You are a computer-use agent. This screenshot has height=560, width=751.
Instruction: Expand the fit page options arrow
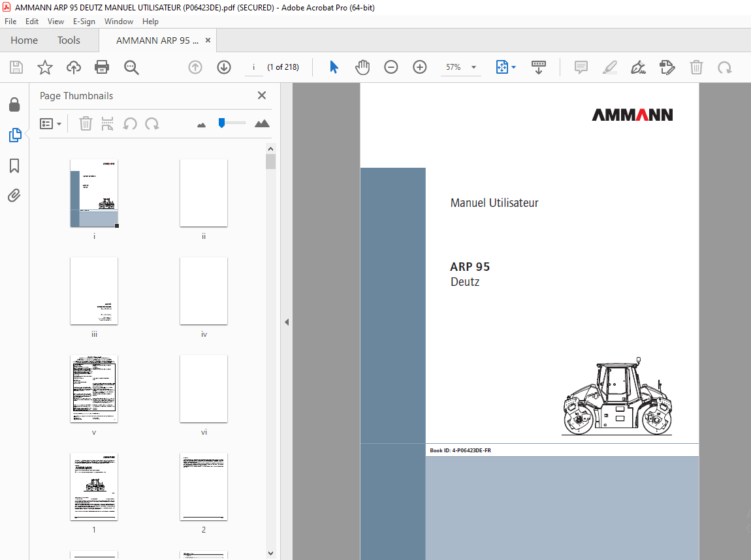(x=513, y=67)
